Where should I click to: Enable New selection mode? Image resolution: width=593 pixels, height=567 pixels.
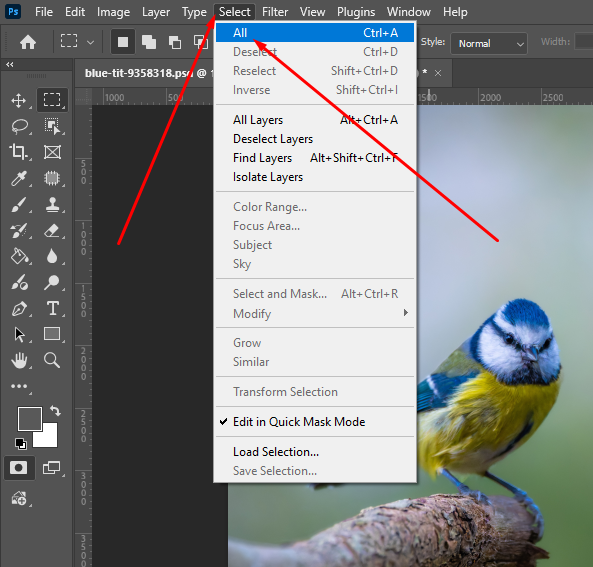(x=123, y=42)
